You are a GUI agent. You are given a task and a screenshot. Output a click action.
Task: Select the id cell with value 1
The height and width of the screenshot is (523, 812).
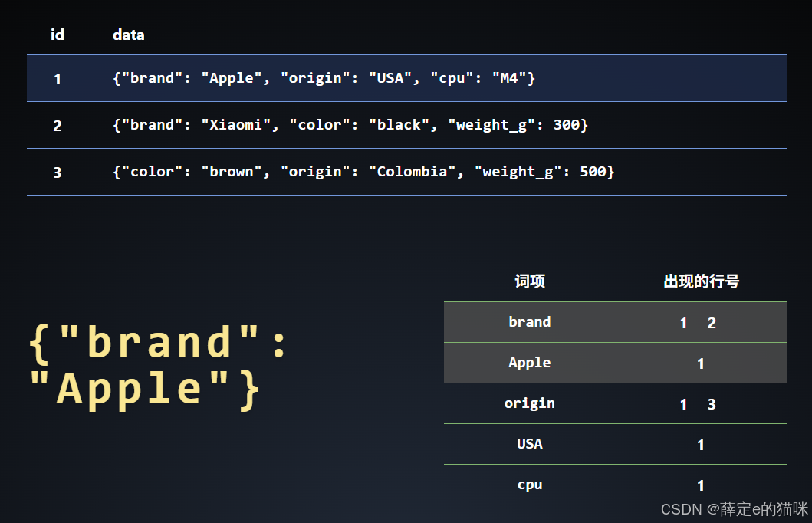[x=58, y=79]
